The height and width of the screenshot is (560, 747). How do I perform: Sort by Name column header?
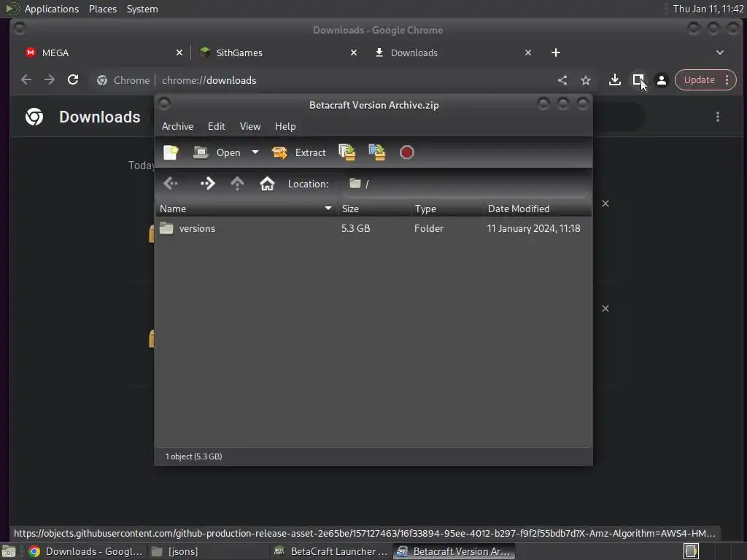click(x=247, y=209)
